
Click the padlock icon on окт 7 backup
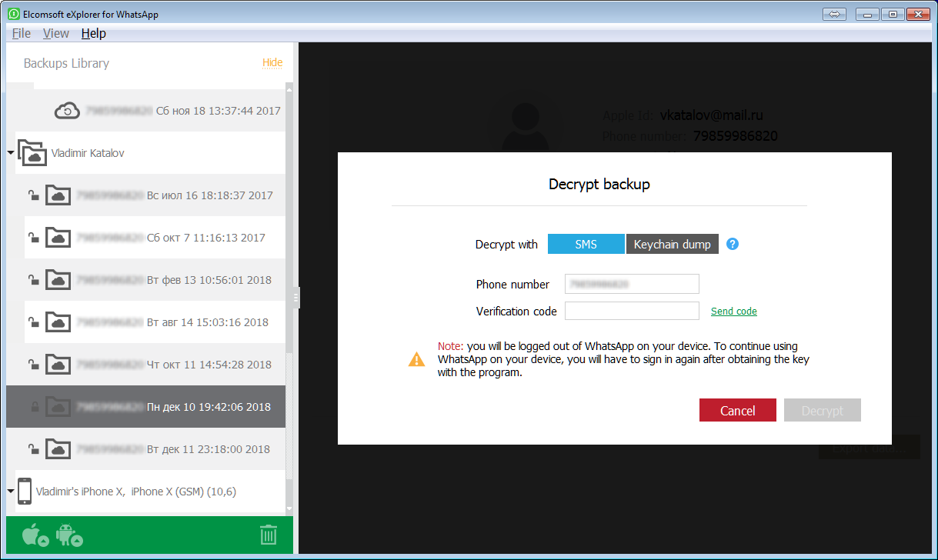pos(34,238)
